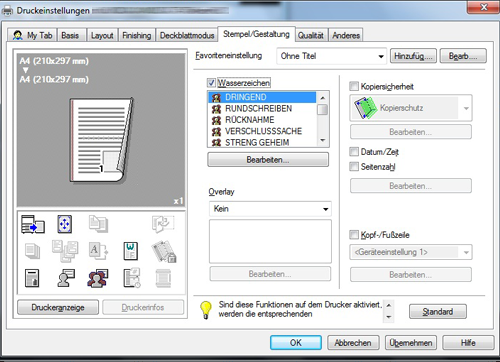The width and height of the screenshot is (500, 362).
Task: Open the Geräteeinstellung 1 dropdown
Action: tap(411, 252)
